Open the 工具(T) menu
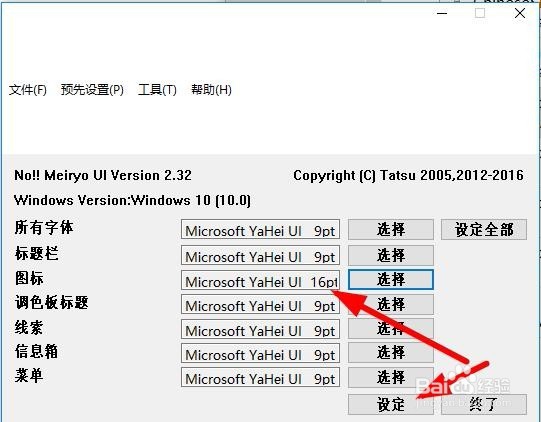The width and height of the screenshot is (541, 422). pyautogui.click(x=157, y=90)
